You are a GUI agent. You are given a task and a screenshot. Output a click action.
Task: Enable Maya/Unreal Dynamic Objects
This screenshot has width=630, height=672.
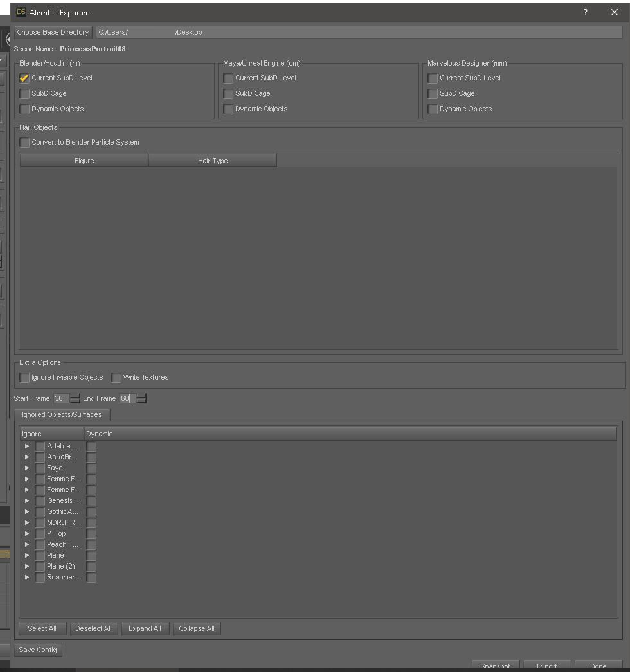click(x=228, y=109)
